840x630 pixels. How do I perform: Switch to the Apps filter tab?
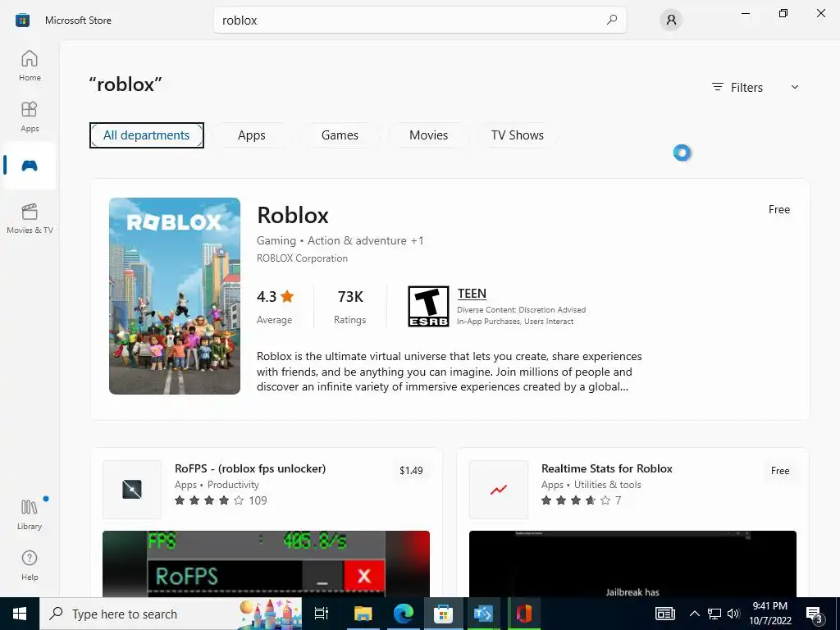pos(251,135)
